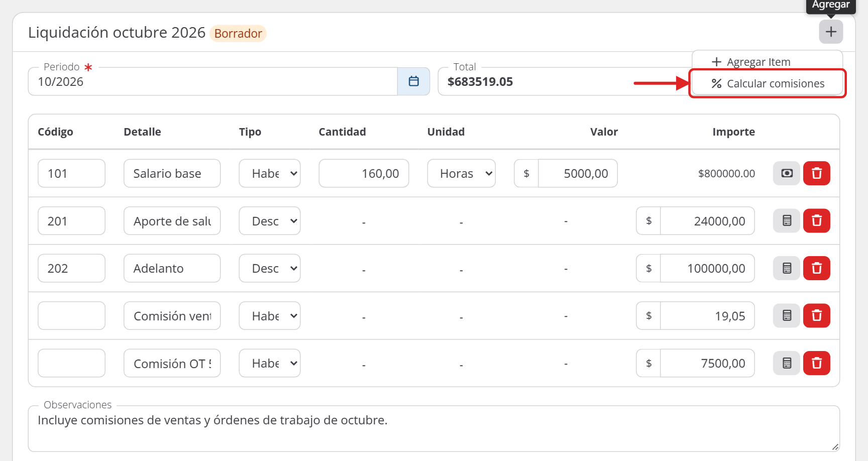The height and width of the screenshot is (461, 868).
Task: Click calculator icon on Adelanto row
Action: tap(787, 268)
